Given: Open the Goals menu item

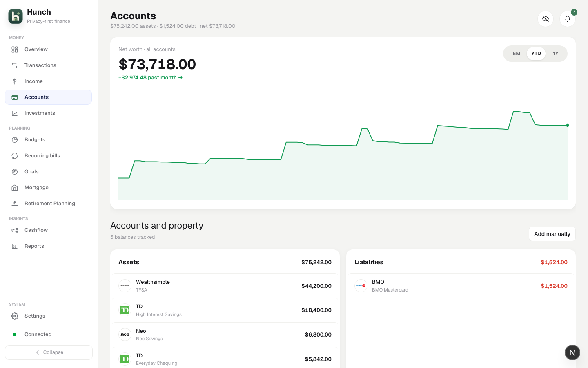Looking at the screenshot, I should 48,172.
